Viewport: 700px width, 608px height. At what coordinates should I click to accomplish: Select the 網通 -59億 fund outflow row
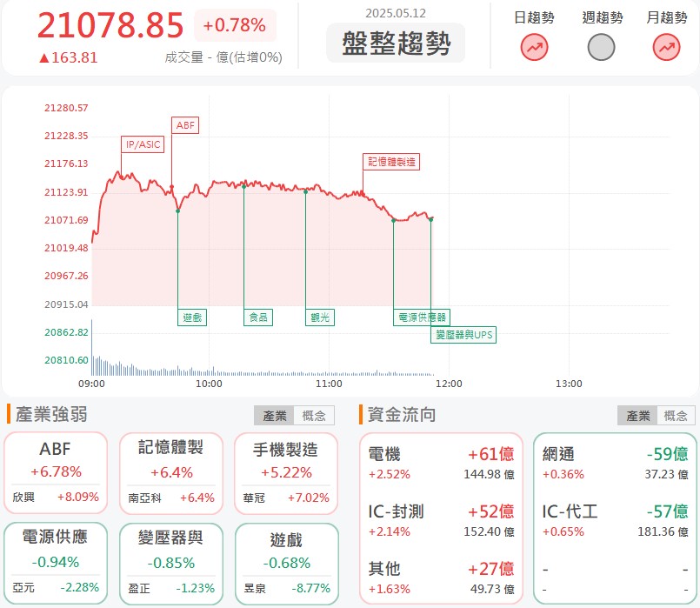615,464
